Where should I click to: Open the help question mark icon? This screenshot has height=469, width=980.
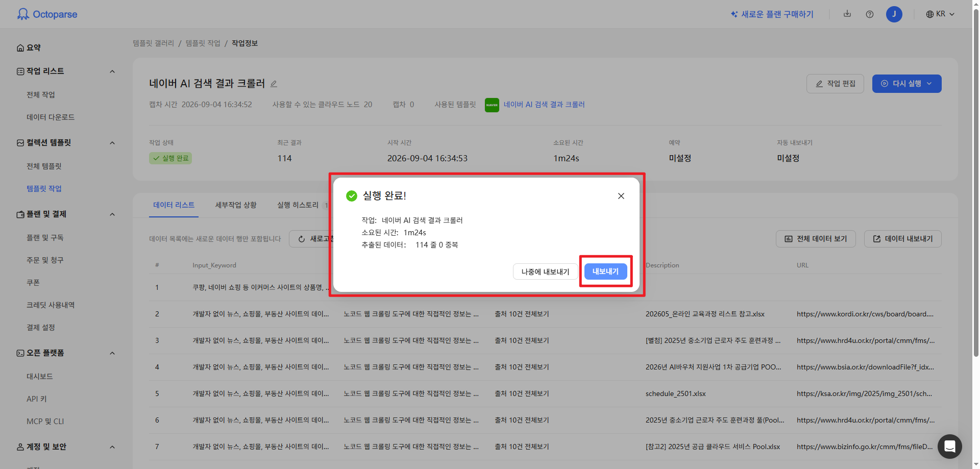click(870, 14)
